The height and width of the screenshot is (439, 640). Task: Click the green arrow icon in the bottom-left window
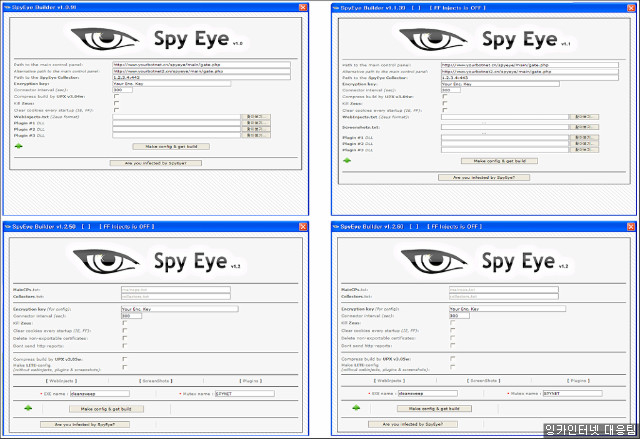pos(27,408)
